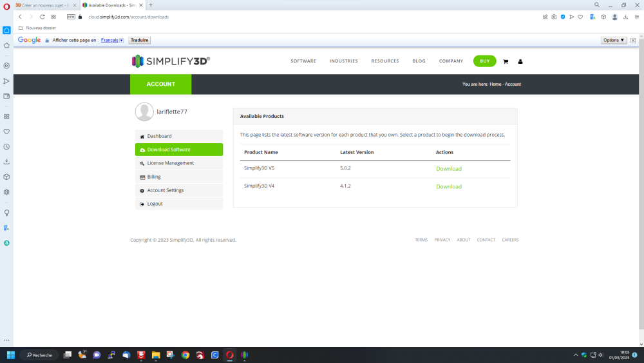Click Logout in account sidebar
This screenshot has width=644, height=363.
click(x=179, y=204)
